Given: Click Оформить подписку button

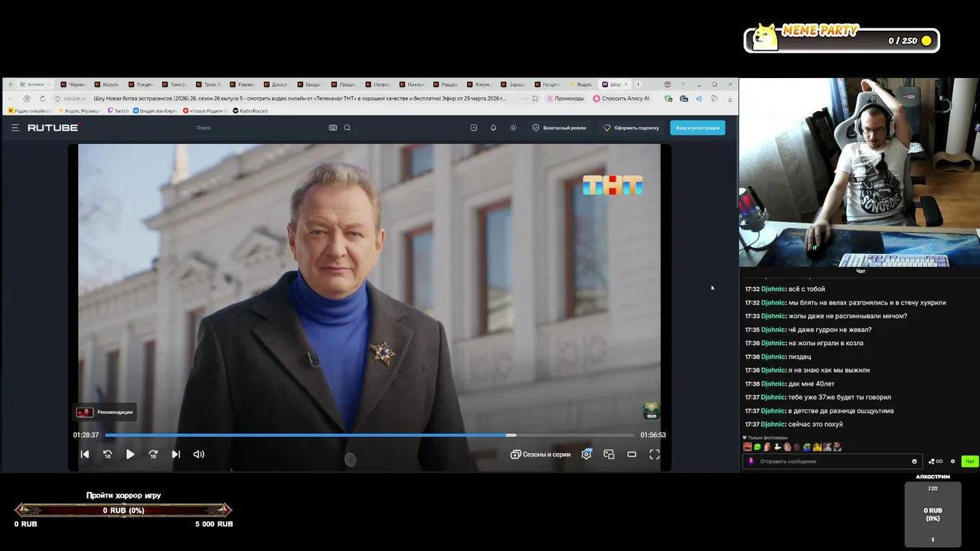Looking at the screenshot, I should 631,128.
